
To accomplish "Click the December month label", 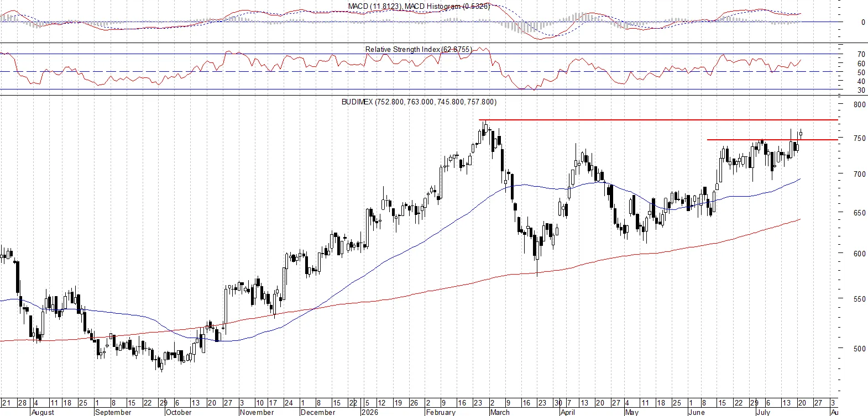I will [x=318, y=412].
